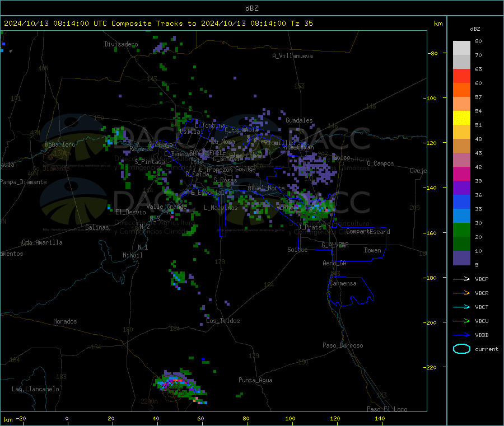The height and width of the screenshot is (426, 504).
Task: Click the Divisadero map label
Action: (121, 44)
